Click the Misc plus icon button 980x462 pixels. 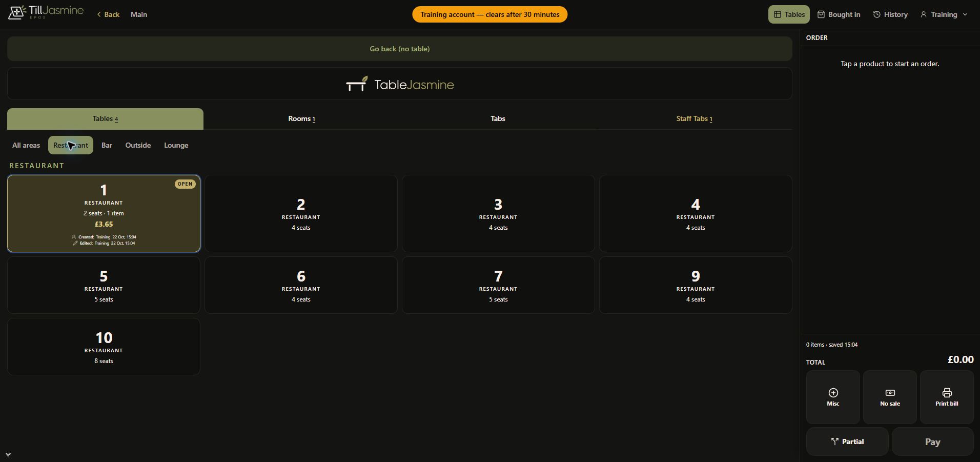833,397
